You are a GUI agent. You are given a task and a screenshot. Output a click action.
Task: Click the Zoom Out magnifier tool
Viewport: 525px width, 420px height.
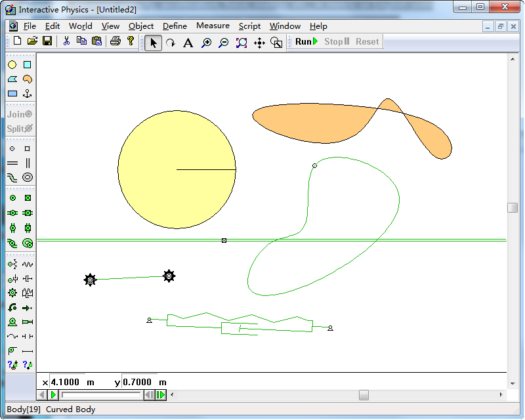click(223, 42)
